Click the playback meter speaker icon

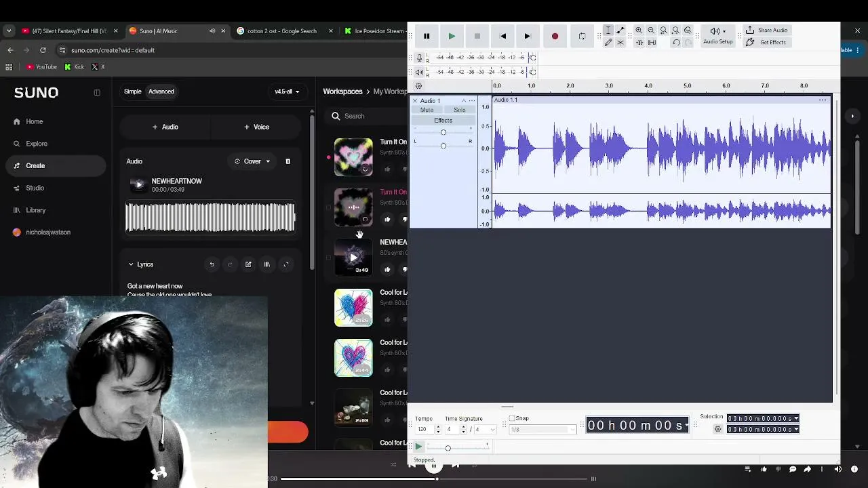(419, 72)
